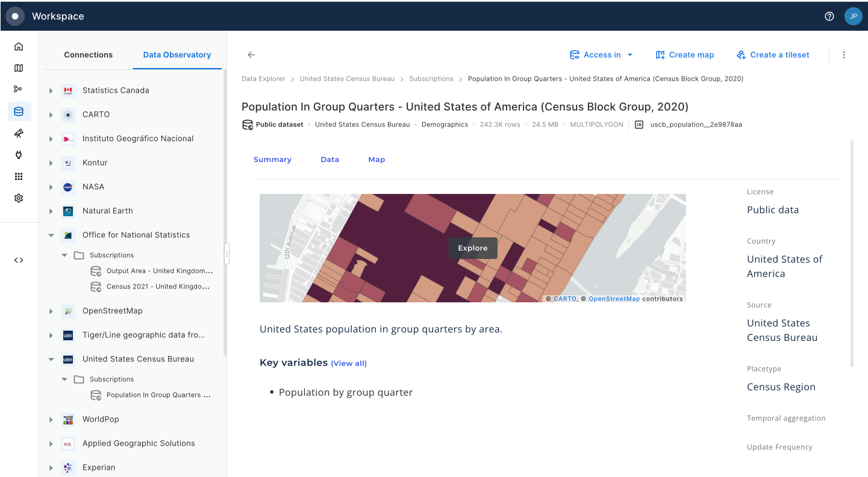
Task: Click the WorldPop provider logo
Action: [x=68, y=419]
